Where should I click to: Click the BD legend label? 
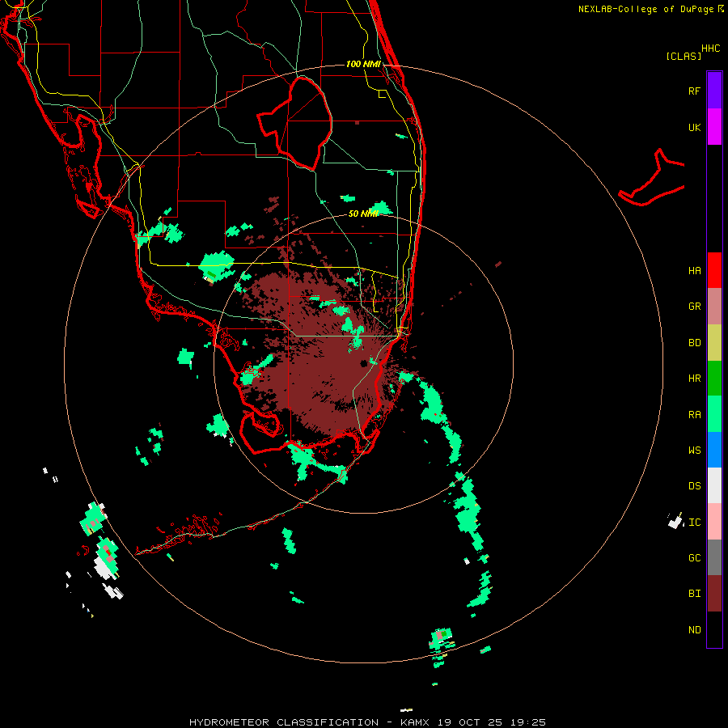pos(694,343)
